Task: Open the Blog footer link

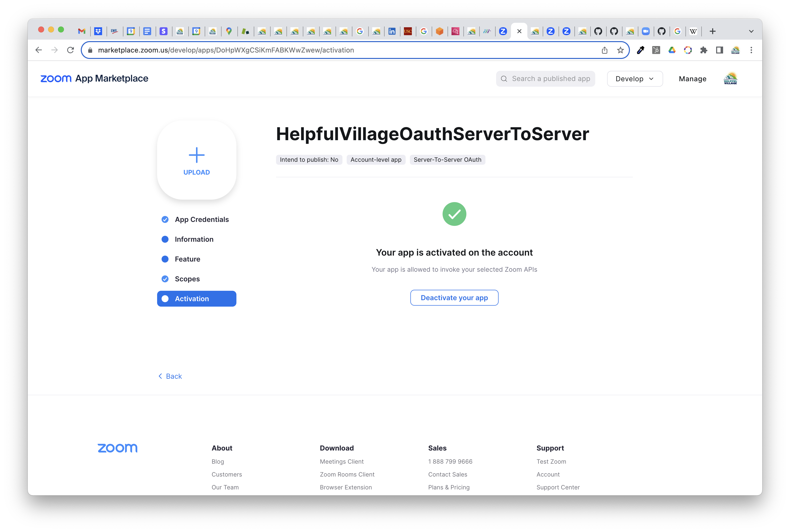Action: [218, 461]
